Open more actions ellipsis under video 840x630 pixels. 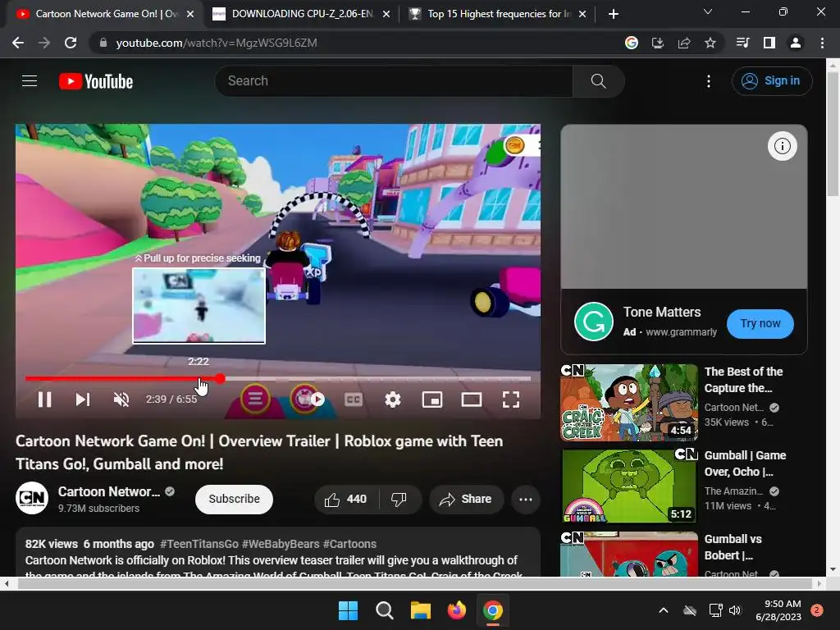click(x=526, y=500)
